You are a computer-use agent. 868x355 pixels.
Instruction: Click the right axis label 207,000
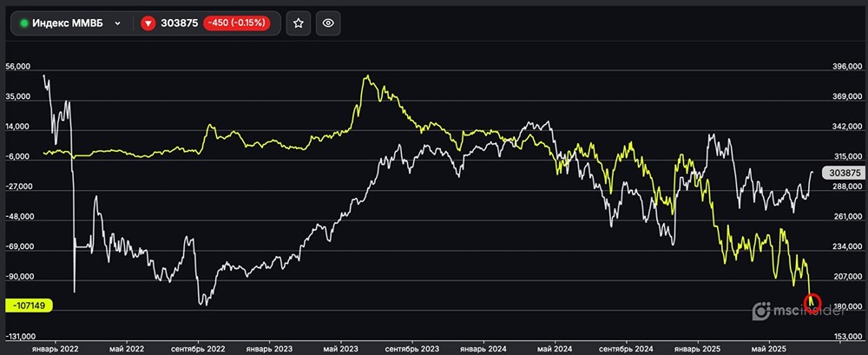pyautogui.click(x=847, y=276)
